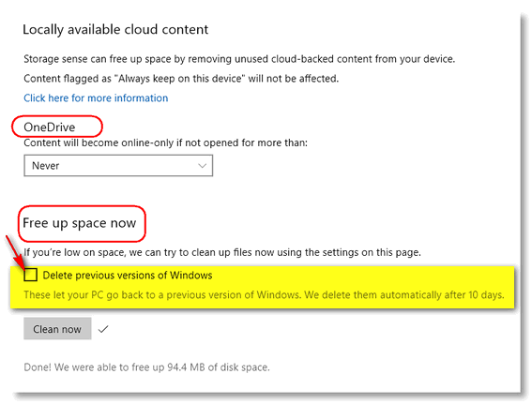Screen dimensions: 532x404
Task: Open the 'Click here for more information' link
Action: pos(96,97)
